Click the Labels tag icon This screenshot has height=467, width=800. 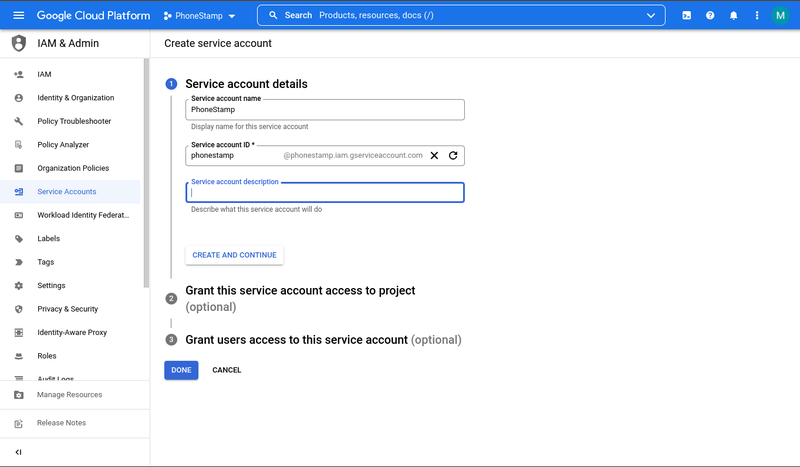click(x=19, y=239)
